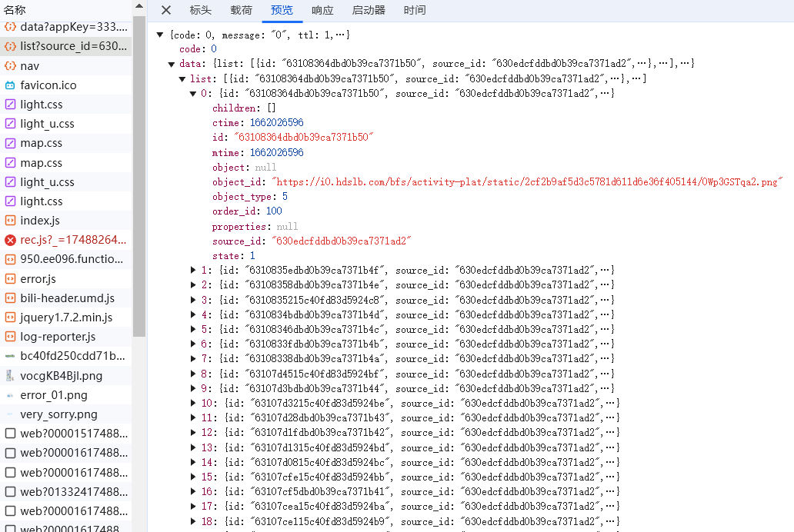Select the 预览 tab
Screen dimensions: 794x532
pyautogui.click(x=282, y=10)
